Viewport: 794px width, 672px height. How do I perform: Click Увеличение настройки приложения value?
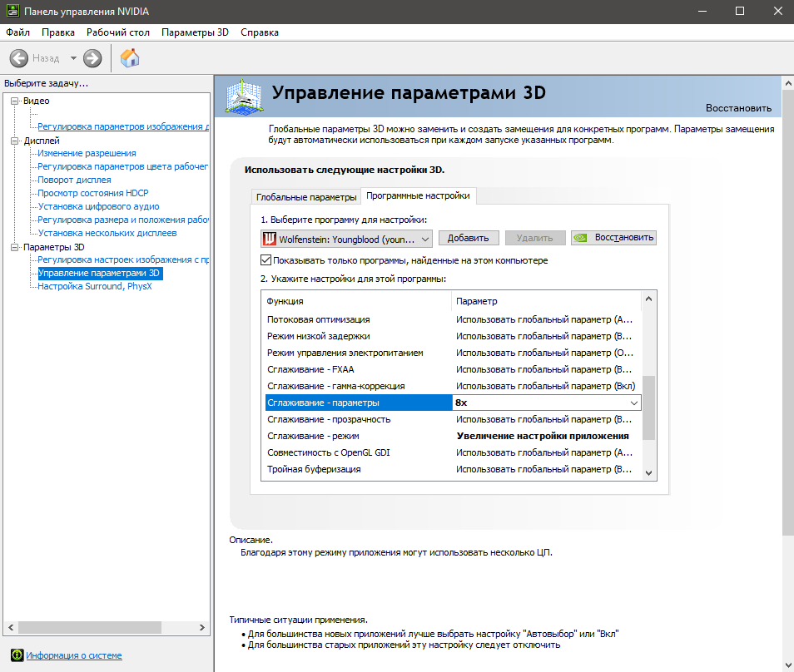coord(543,436)
